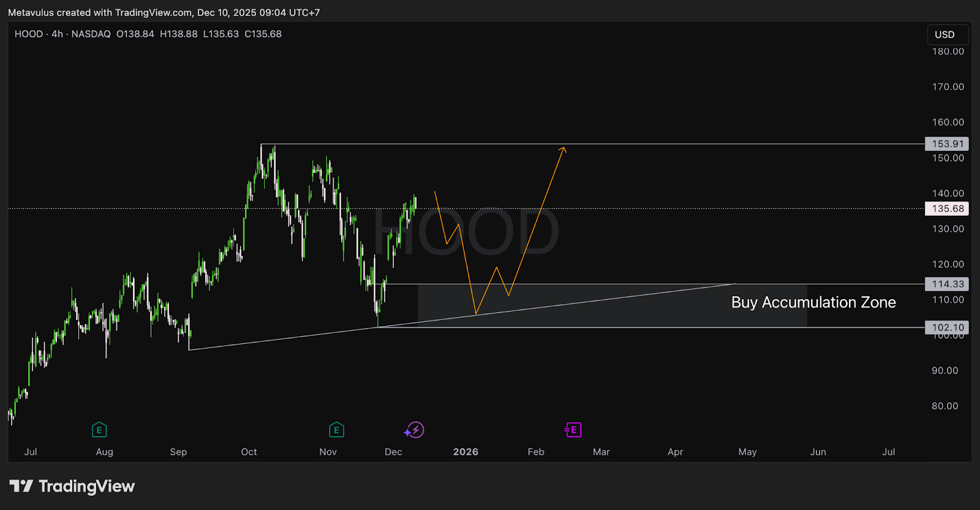Select the 4h interval in chart legend

coord(57,34)
